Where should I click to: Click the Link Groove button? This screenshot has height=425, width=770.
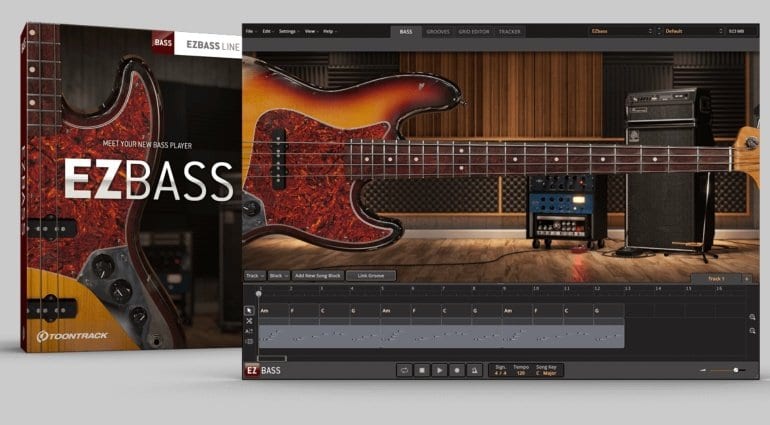(371, 276)
